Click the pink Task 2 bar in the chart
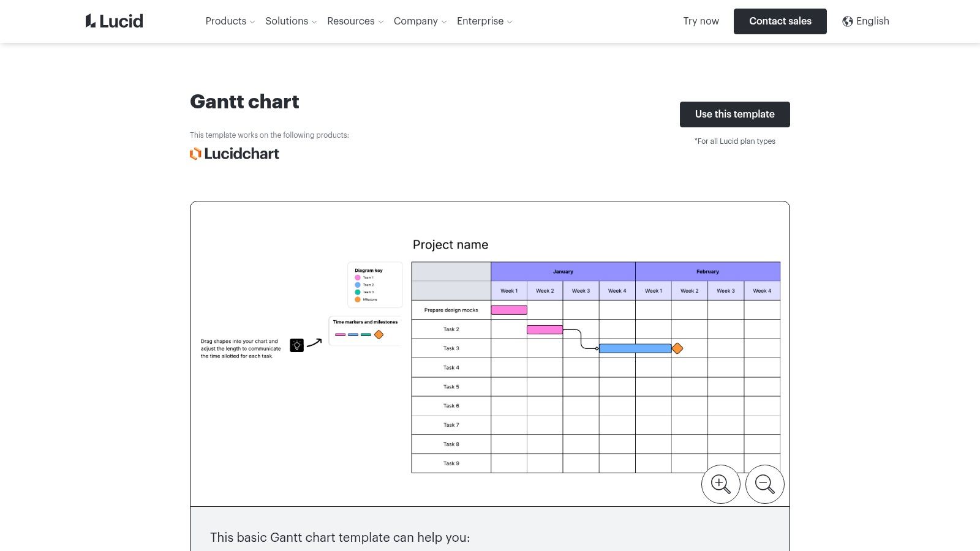Image resolution: width=980 pixels, height=551 pixels. [x=545, y=329]
